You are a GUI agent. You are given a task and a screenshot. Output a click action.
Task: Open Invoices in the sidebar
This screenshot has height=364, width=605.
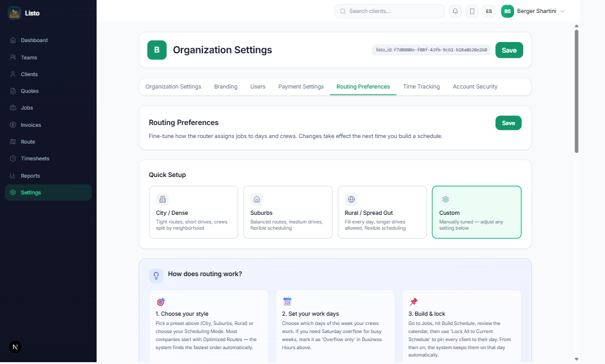[48, 125]
